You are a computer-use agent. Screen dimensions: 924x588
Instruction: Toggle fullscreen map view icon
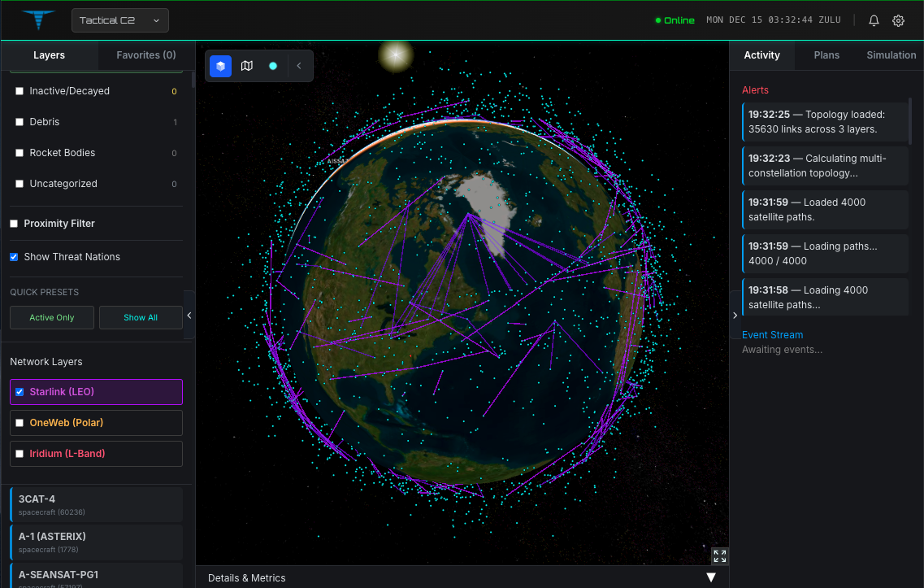[x=719, y=556]
